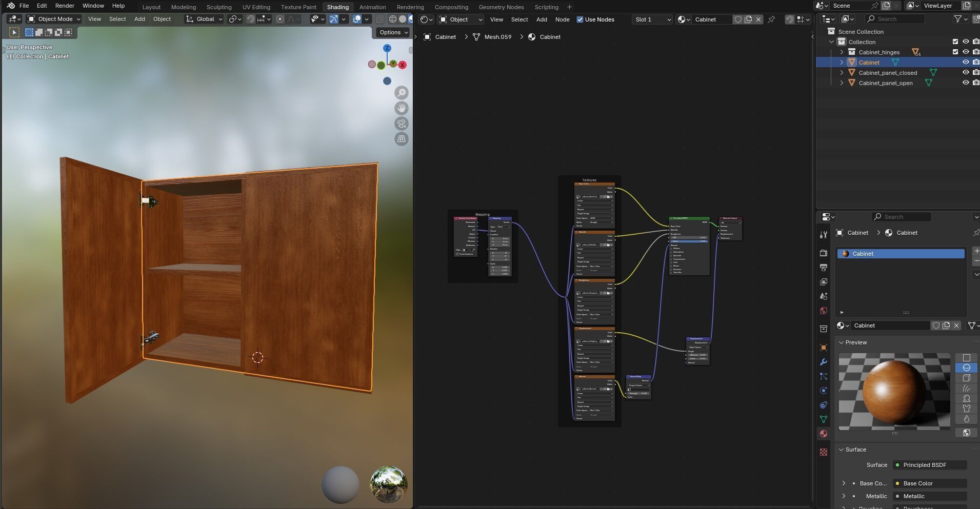
Task: Select the cloth material preview shape
Action: point(966,409)
